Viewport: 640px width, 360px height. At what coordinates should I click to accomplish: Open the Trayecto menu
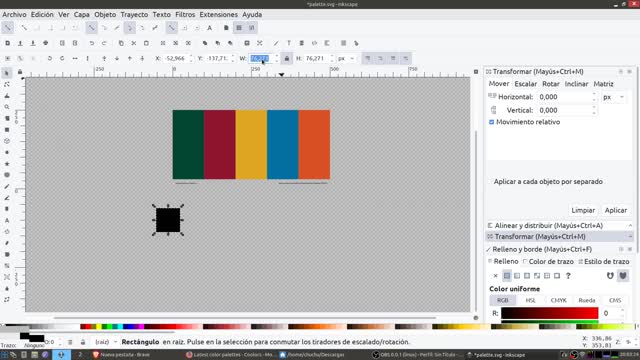click(x=134, y=14)
